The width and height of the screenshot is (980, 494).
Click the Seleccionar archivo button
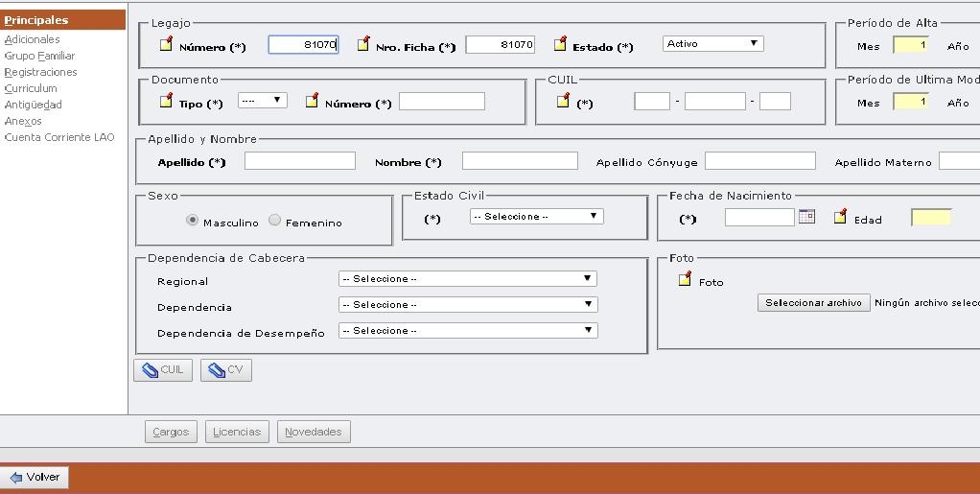813,303
